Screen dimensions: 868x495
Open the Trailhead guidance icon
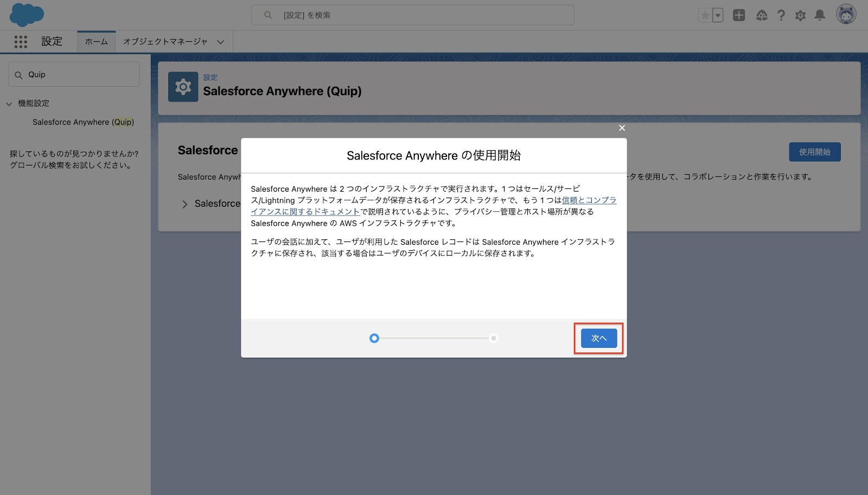[762, 15]
